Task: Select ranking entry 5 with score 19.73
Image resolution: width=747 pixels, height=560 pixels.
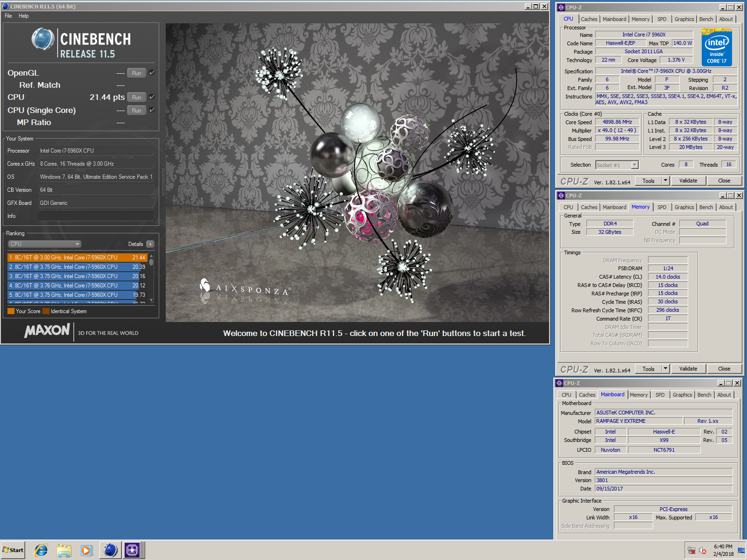Action: pos(78,295)
